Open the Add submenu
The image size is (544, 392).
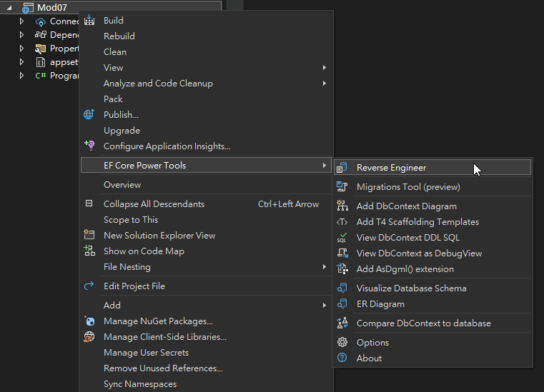[x=112, y=306]
